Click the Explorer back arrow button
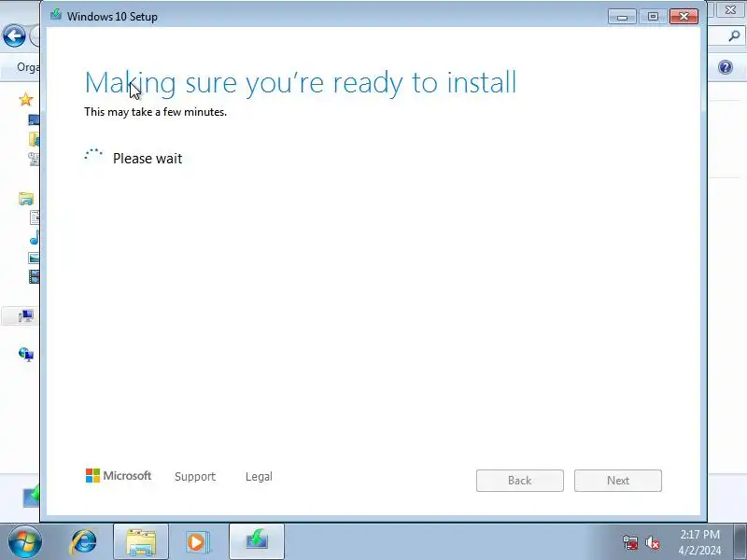 pyautogui.click(x=14, y=35)
